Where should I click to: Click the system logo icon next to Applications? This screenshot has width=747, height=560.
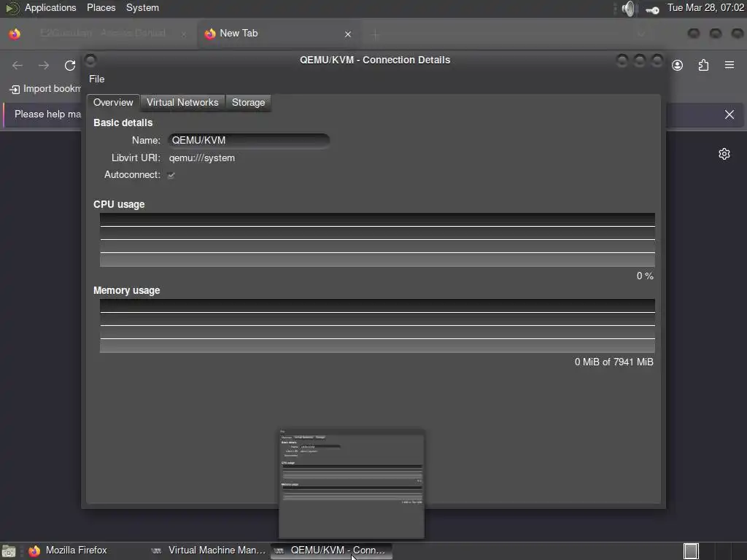(12, 8)
